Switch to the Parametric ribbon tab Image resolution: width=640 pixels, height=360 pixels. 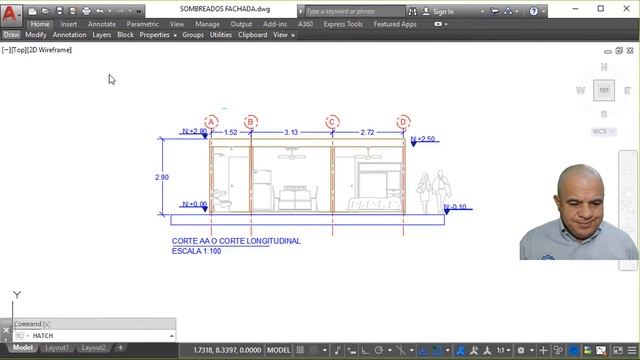tap(142, 24)
